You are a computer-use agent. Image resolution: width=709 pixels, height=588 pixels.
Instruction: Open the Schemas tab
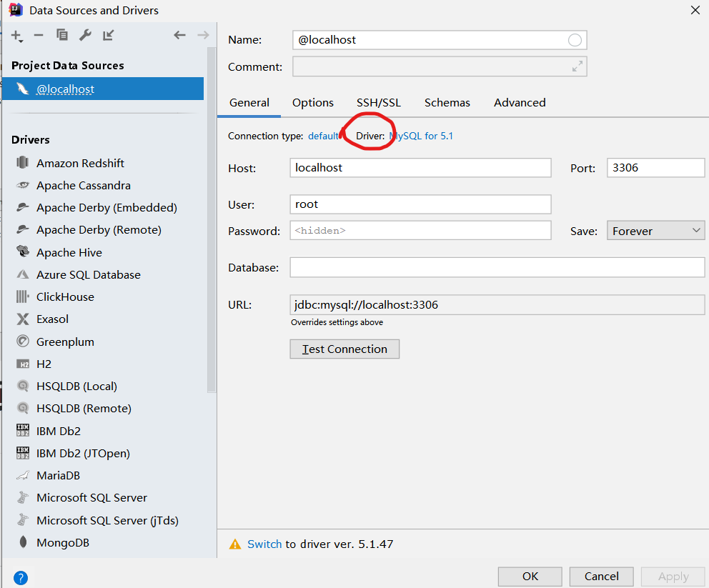(x=447, y=103)
